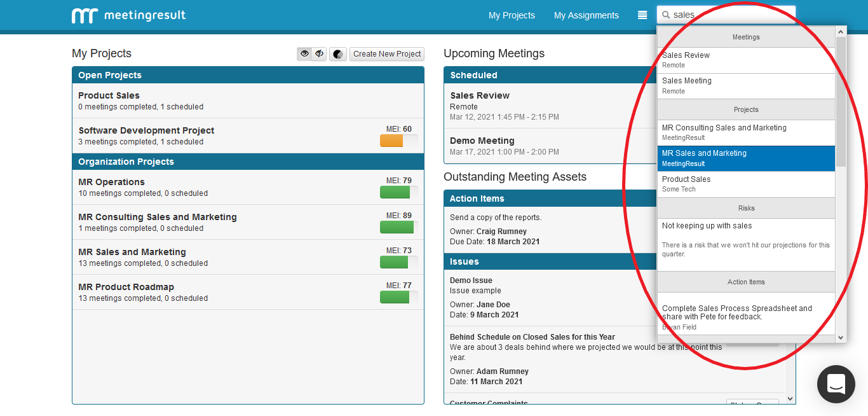Open the chat support bubble
Screen dimensions: 868x416
coord(836,384)
